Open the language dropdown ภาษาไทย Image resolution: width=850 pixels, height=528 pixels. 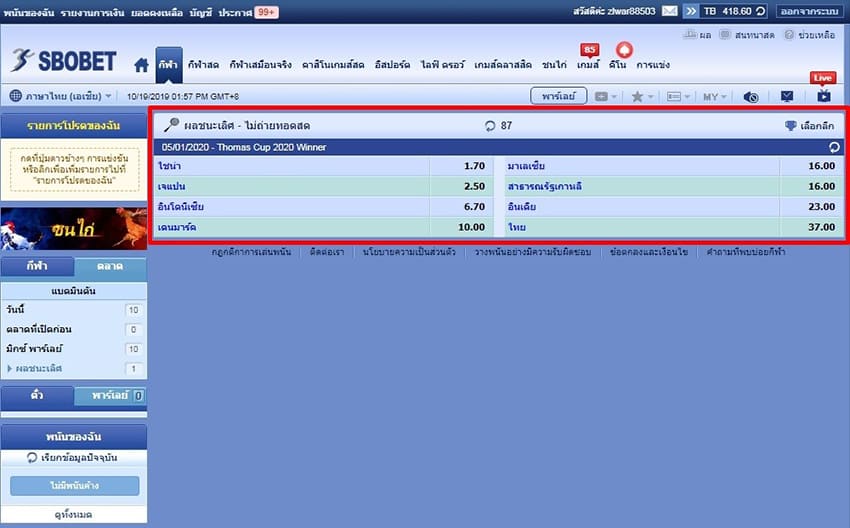[60, 96]
